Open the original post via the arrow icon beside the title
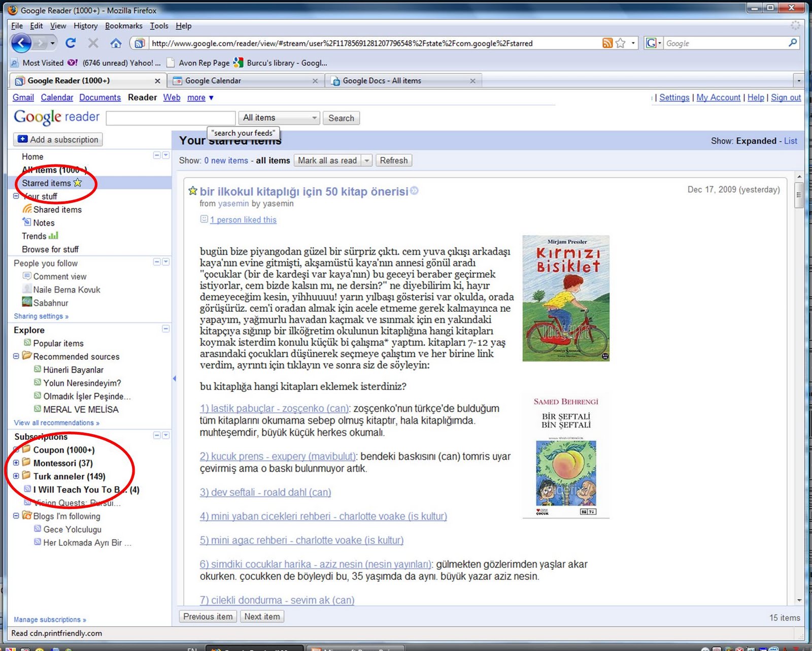The height and width of the screenshot is (651, 812). click(x=414, y=191)
